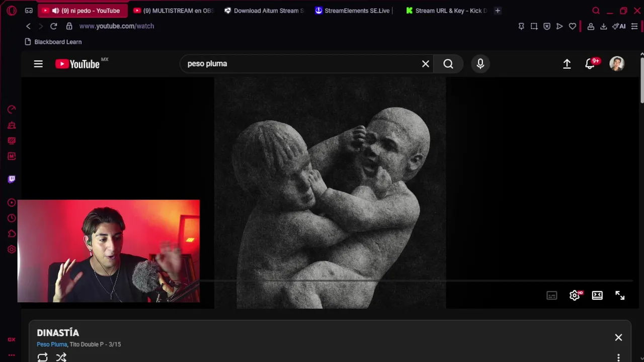The height and width of the screenshot is (362, 644).
Task: Open GX Control speedometer in sidebar
Action: coord(12,110)
